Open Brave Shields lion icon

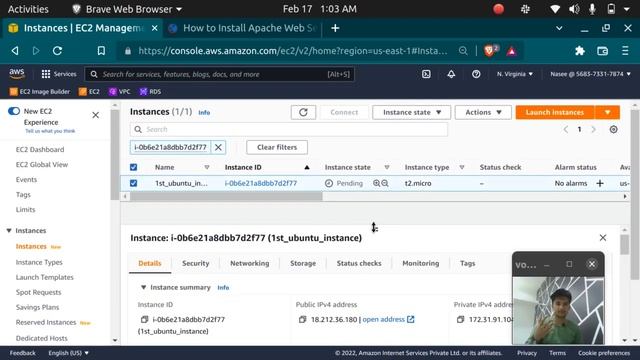[x=490, y=51]
